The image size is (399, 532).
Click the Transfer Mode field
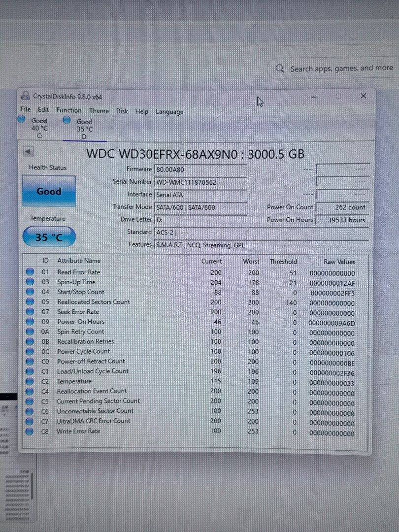coord(200,207)
